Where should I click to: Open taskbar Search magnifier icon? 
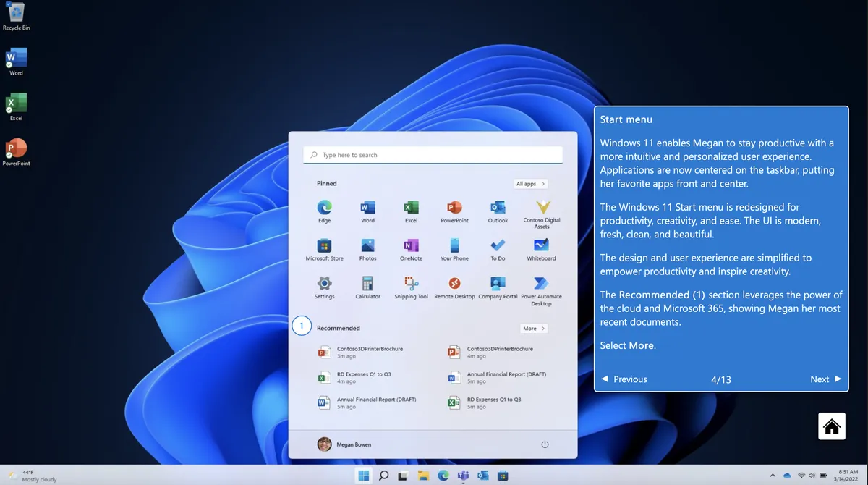pos(384,476)
